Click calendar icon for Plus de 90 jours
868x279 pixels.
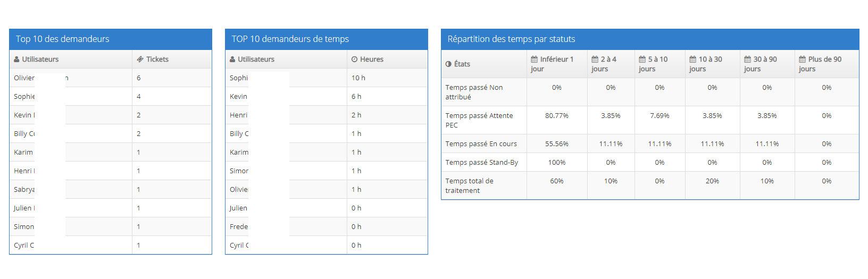802,60
